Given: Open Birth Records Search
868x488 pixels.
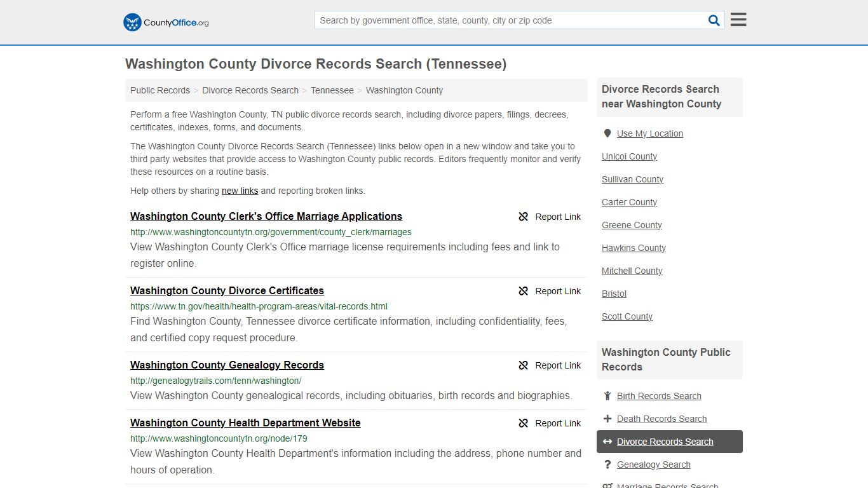Looking at the screenshot, I should click(659, 396).
